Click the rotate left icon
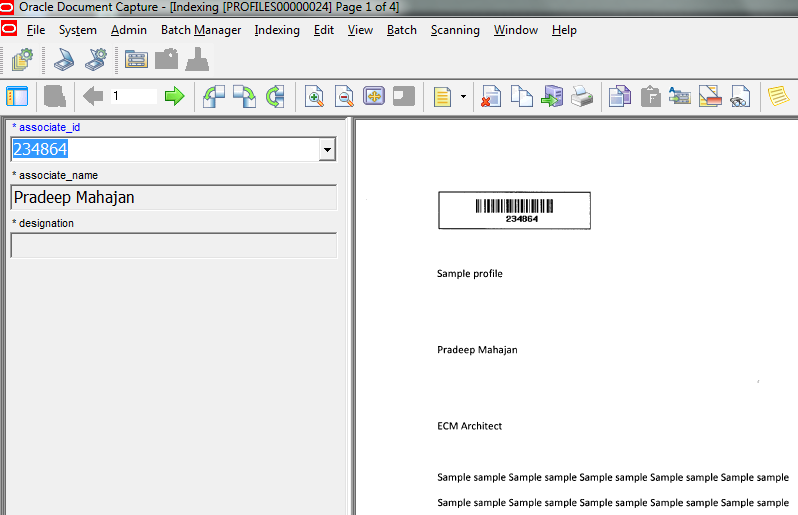This screenshot has width=798, height=515. tap(214, 96)
